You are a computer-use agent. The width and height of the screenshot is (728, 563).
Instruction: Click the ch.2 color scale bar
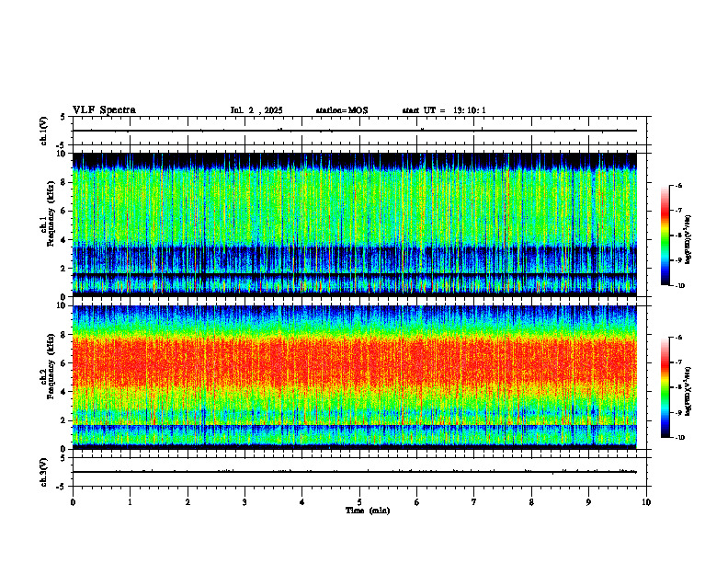tap(665, 387)
